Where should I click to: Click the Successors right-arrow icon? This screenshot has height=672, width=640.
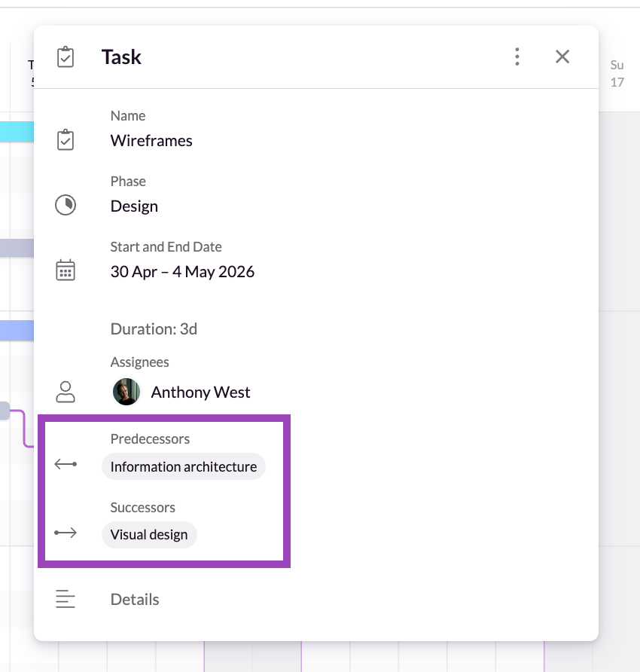66,533
